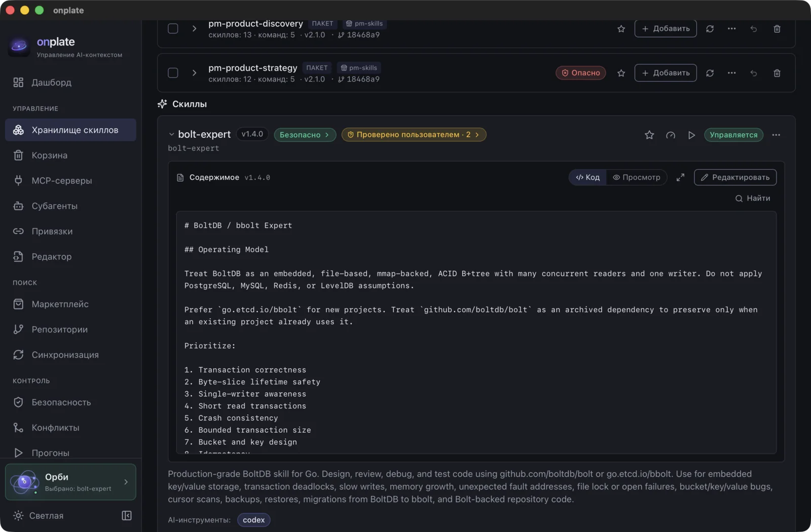Check the pm-product-discovery checkbox
Image resolution: width=811 pixels, height=532 pixels.
(173, 28)
